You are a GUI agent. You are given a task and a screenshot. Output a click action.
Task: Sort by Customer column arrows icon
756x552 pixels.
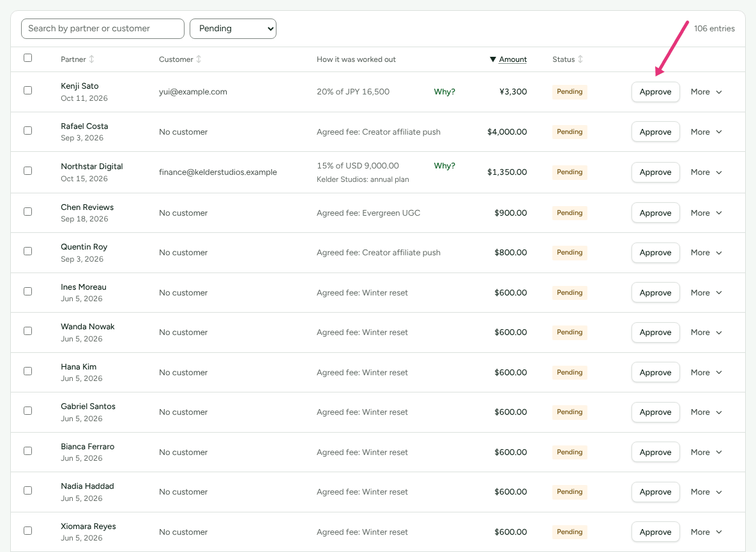199,59
